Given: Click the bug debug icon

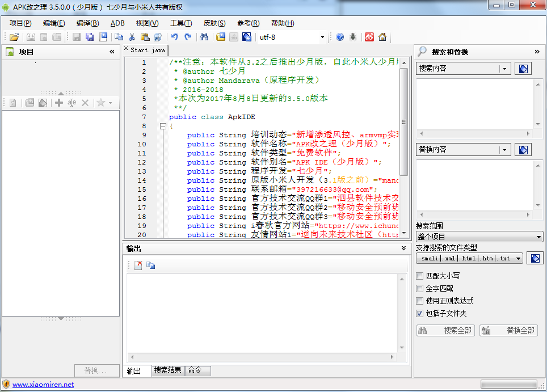Looking at the screenshot, I should pyautogui.click(x=353, y=37).
